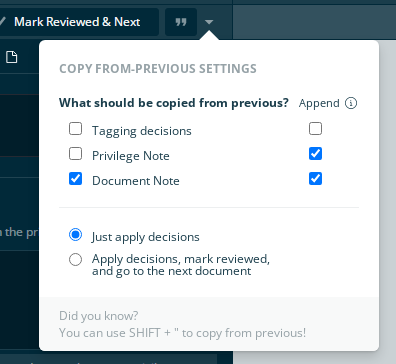Collapse the copy settings dropdown arrow

click(209, 22)
